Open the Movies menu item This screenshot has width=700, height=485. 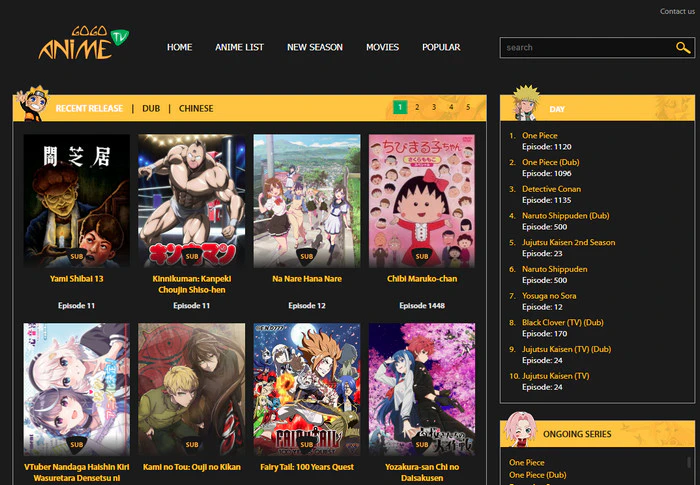(383, 47)
